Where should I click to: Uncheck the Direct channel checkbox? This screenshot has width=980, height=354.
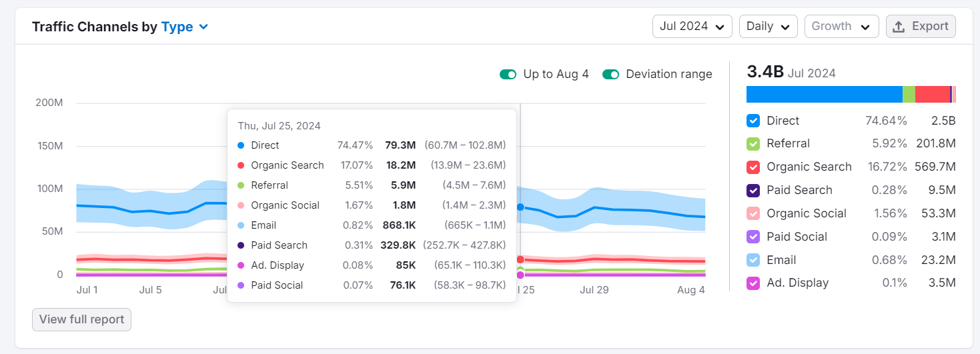pos(753,121)
